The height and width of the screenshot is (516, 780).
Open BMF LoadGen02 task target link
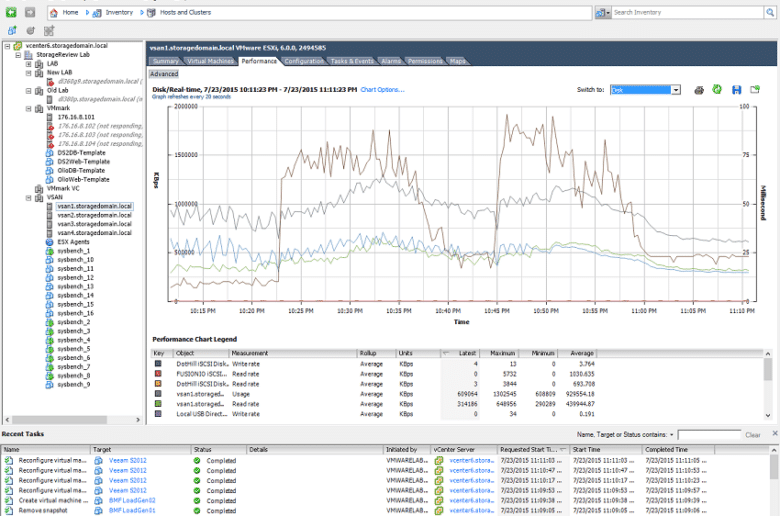pos(132,501)
